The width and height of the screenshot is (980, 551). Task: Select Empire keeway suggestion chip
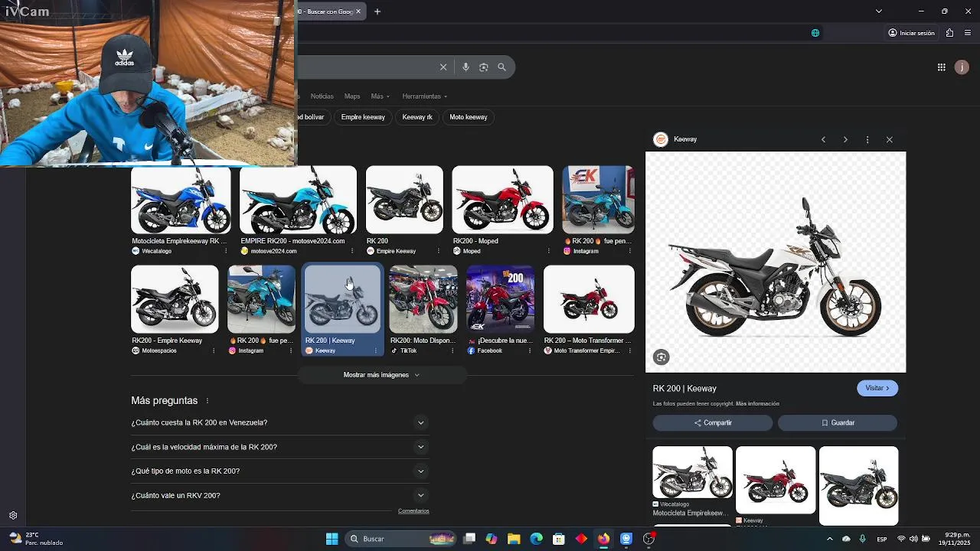(x=363, y=117)
